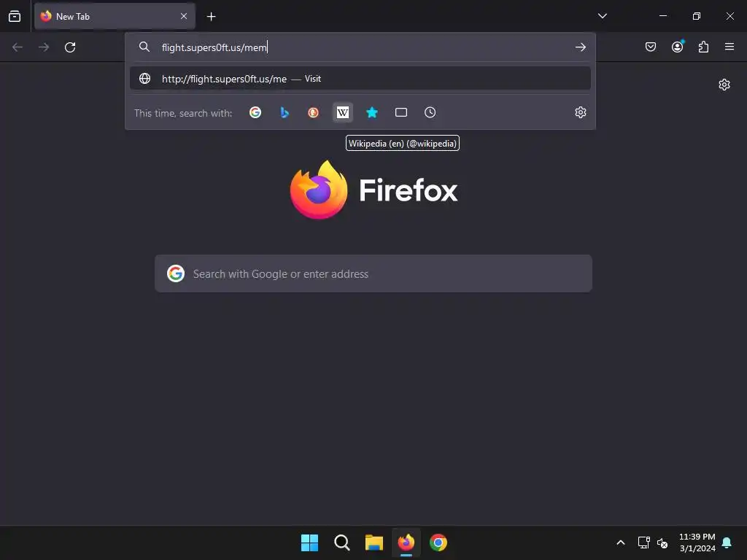Search in open Tabs icon
Screen dimensions: 747x560
(401, 112)
